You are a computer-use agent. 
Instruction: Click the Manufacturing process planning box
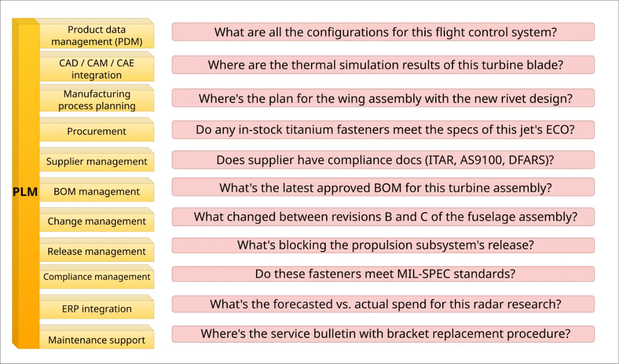point(96,100)
